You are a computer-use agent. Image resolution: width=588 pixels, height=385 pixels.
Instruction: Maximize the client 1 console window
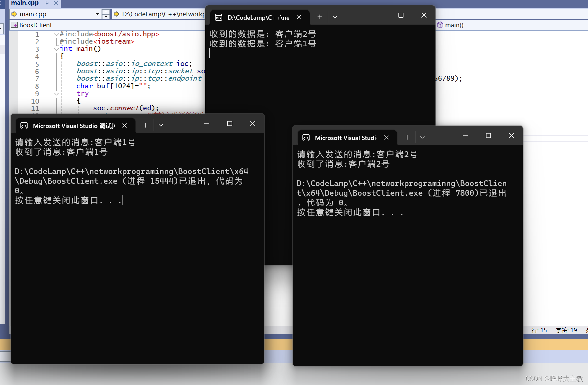(x=230, y=124)
